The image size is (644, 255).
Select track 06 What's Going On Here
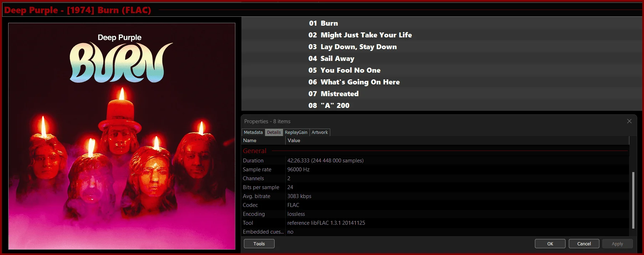pyautogui.click(x=441, y=82)
